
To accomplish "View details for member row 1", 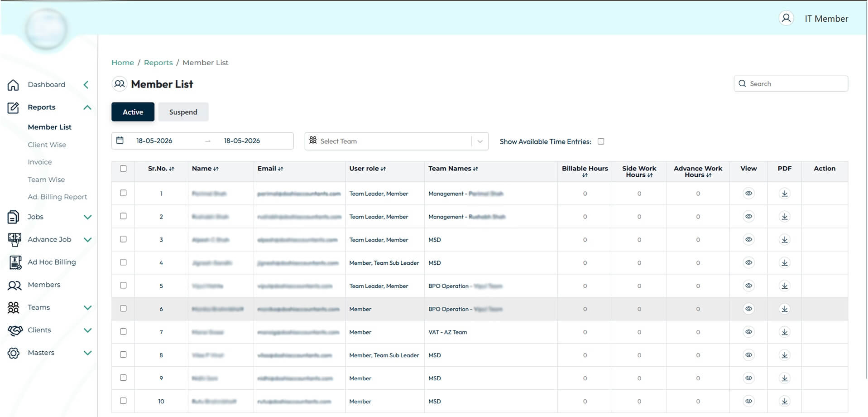I will click(748, 194).
